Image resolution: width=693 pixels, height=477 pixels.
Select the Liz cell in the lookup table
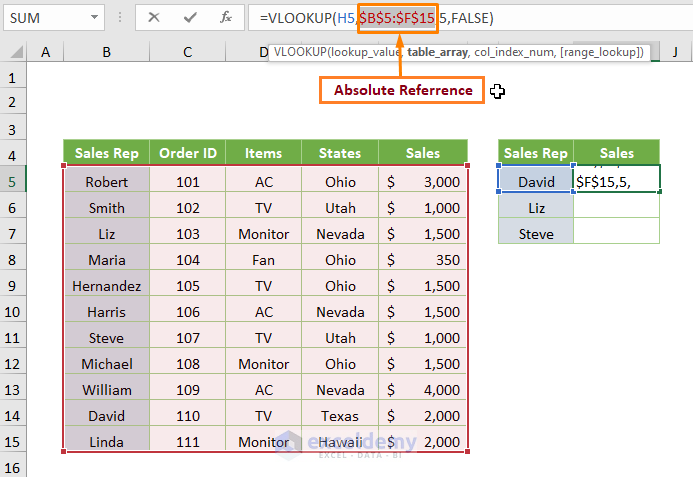535,207
